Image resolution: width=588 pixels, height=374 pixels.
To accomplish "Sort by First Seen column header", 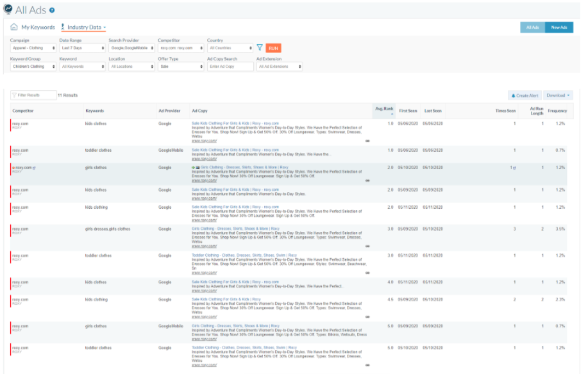I will click(x=408, y=111).
